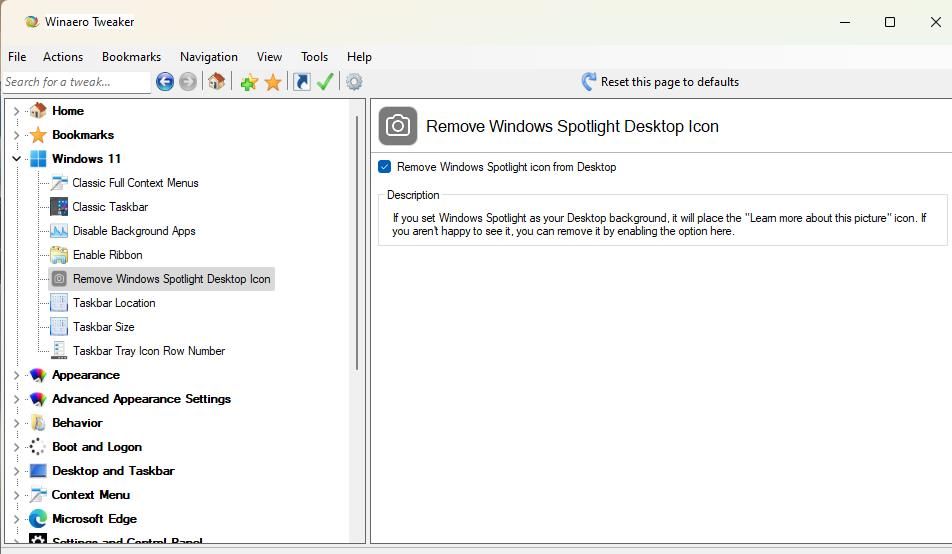Open bookmarks via gold star toolbar icon
The height and width of the screenshot is (554, 952).
(273, 82)
